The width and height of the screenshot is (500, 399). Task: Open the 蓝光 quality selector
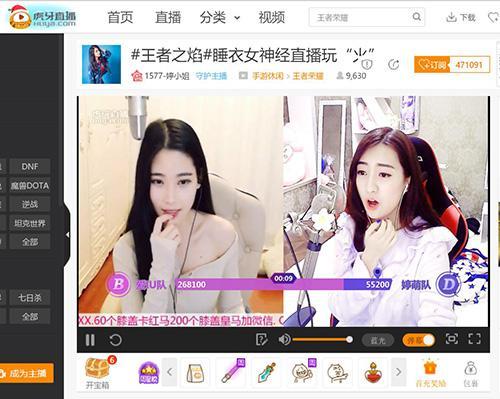click(378, 340)
